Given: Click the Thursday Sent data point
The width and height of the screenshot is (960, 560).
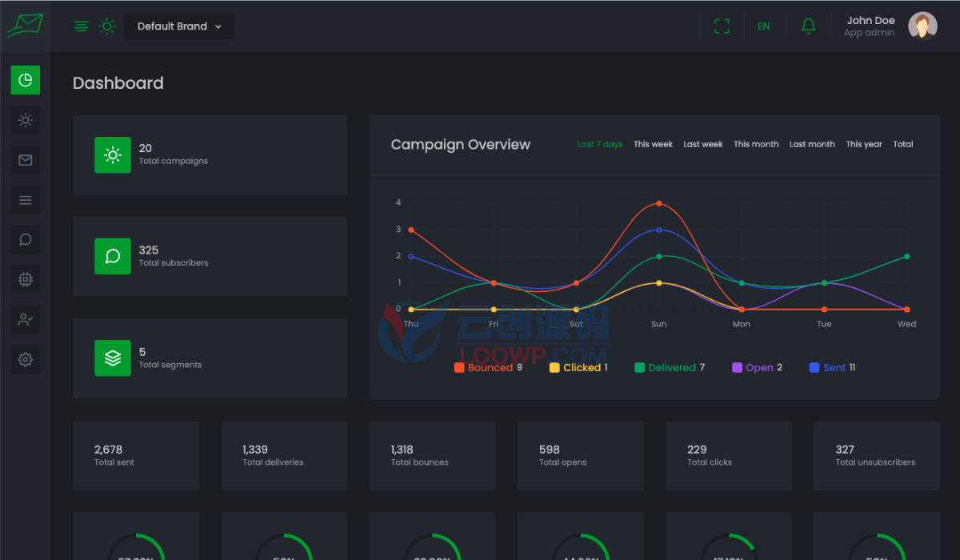Looking at the screenshot, I should tap(411, 257).
